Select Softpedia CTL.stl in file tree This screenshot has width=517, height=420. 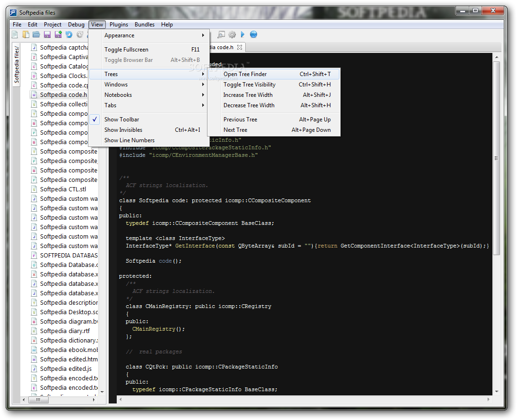tap(63, 189)
